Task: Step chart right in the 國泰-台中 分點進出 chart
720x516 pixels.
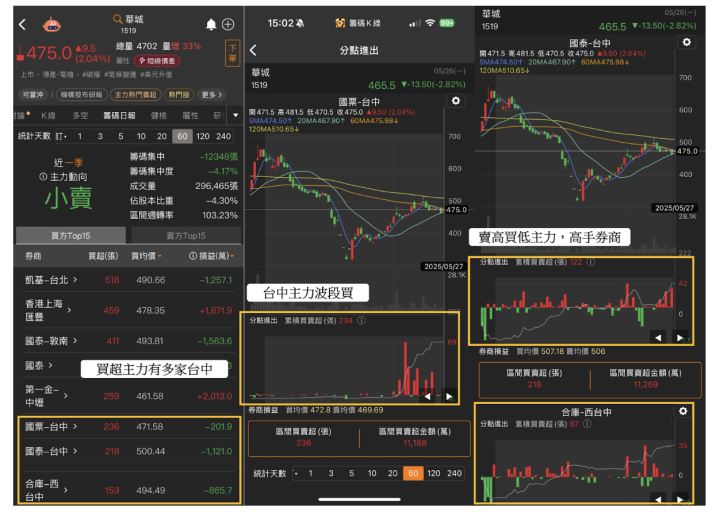Action: pos(680,337)
